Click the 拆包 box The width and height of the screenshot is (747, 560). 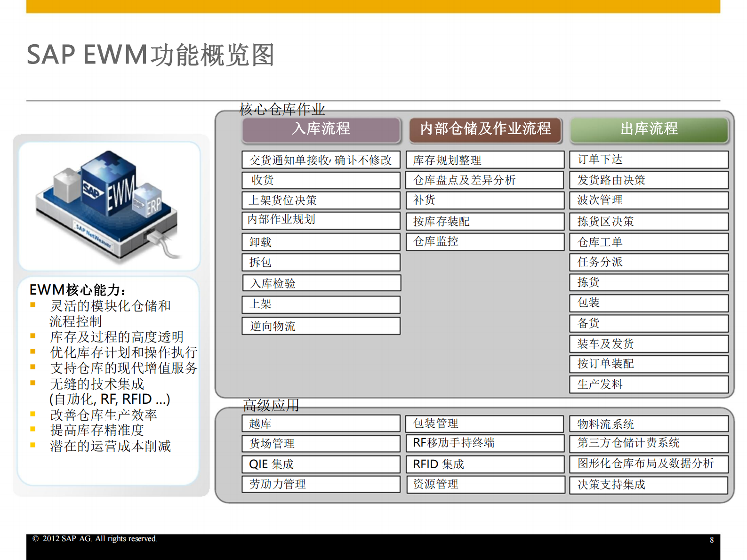tap(321, 262)
